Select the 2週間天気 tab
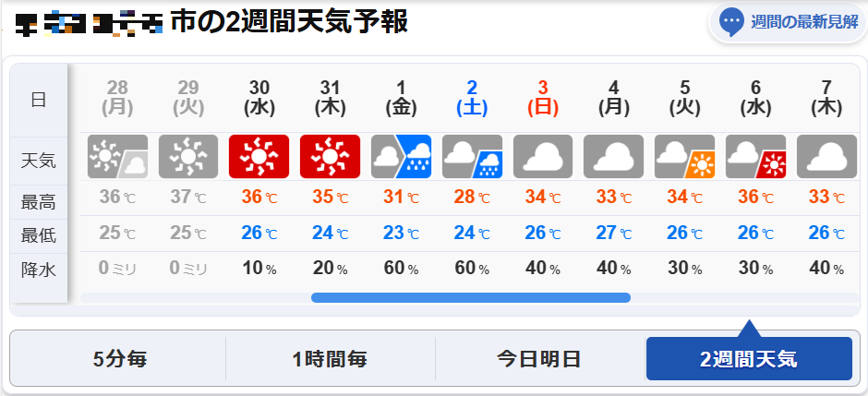The image size is (868, 396). coord(749,359)
